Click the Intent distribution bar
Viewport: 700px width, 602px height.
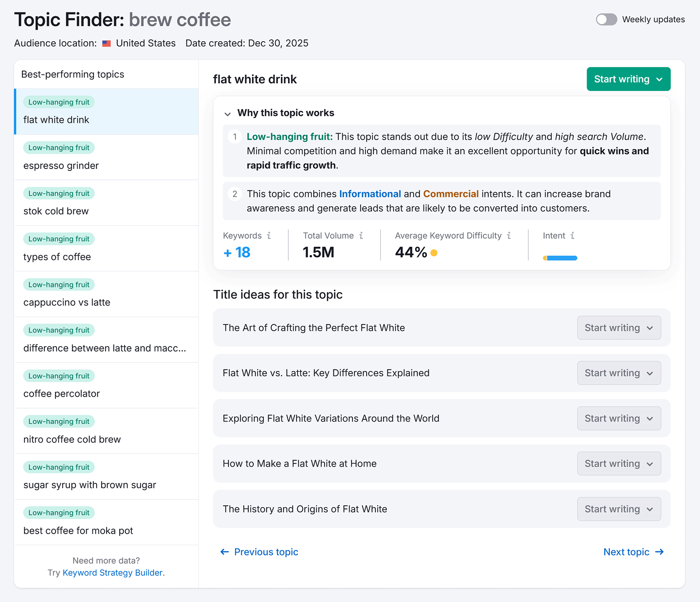(x=559, y=258)
